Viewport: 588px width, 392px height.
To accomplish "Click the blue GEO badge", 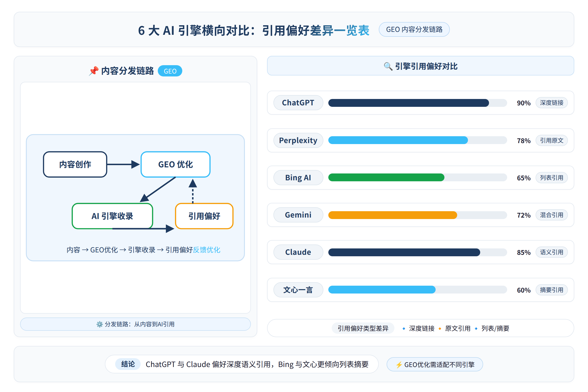I will pos(170,71).
